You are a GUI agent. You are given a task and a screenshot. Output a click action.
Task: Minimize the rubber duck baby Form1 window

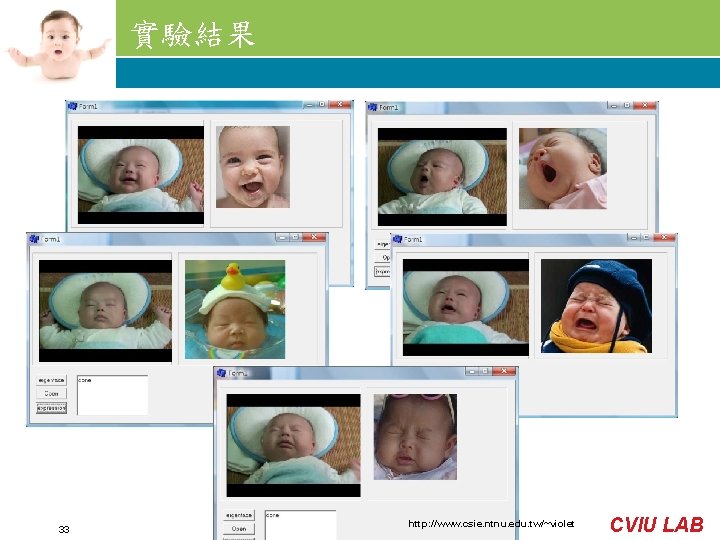click(x=283, y=237)
